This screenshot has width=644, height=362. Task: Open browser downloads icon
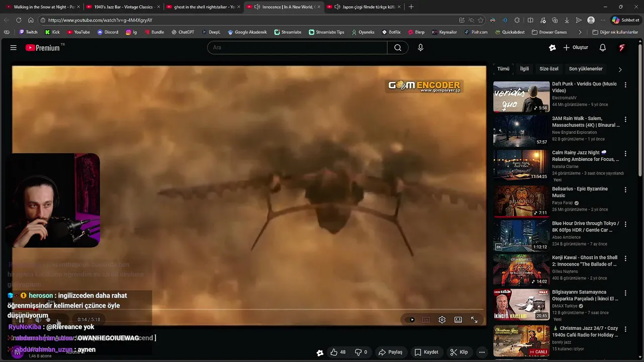[x=567, y=20]
